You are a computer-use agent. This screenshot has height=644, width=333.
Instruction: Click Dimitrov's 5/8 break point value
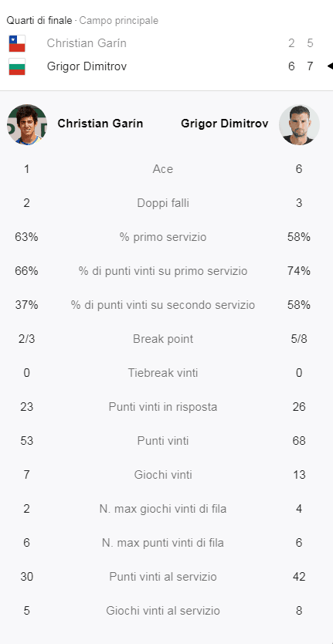[x=299, y=339]
